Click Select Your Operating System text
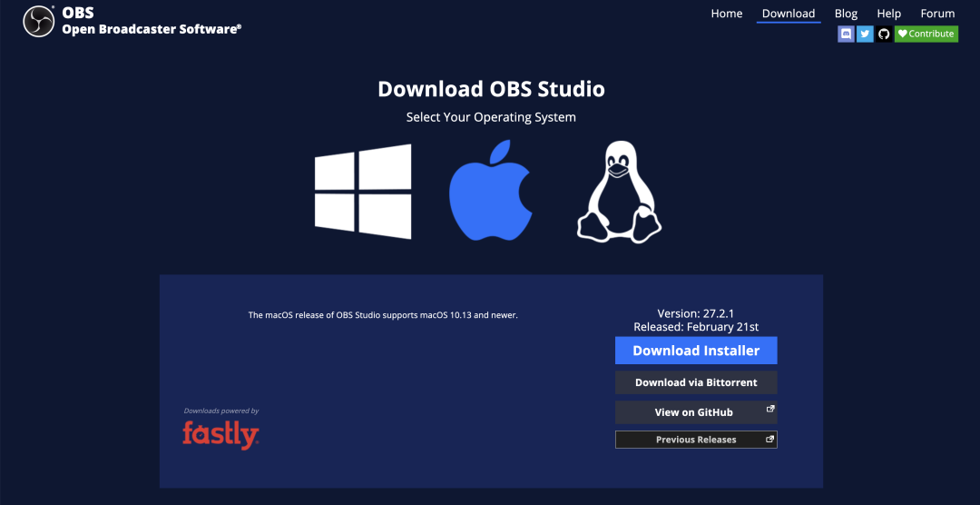 [x=491, y=117]
